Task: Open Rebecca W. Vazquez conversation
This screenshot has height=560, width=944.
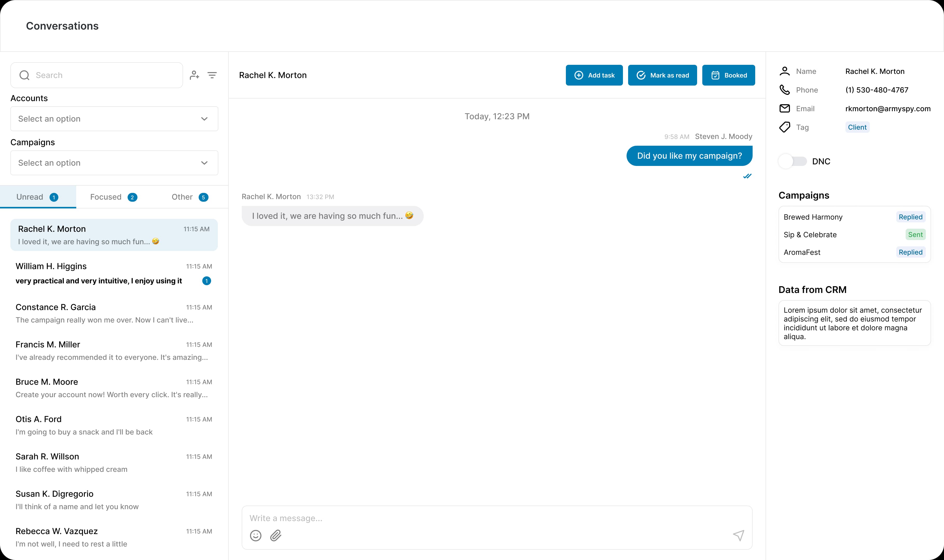Action: pyautogui.click(x=114, y=537)
